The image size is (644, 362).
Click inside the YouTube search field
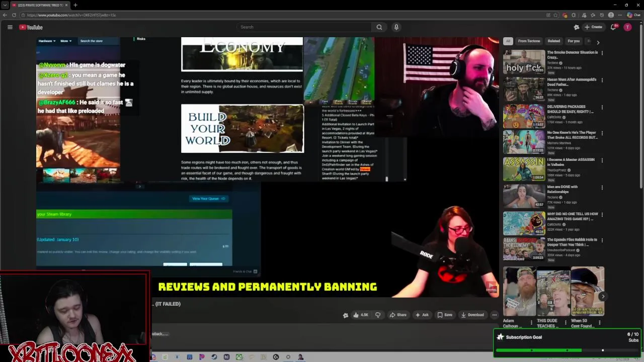(304, 27)
